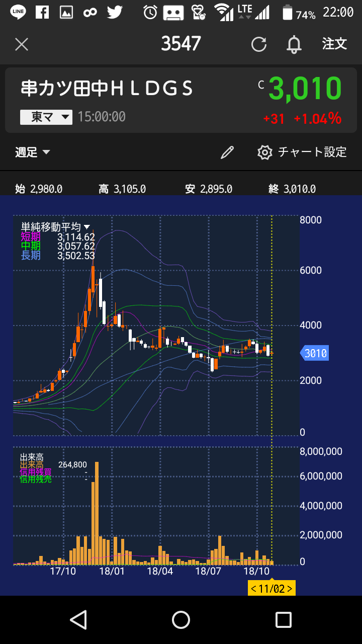Open the price alert bell
This screenshot has height=644, width=362.
(x=294, y=44)
